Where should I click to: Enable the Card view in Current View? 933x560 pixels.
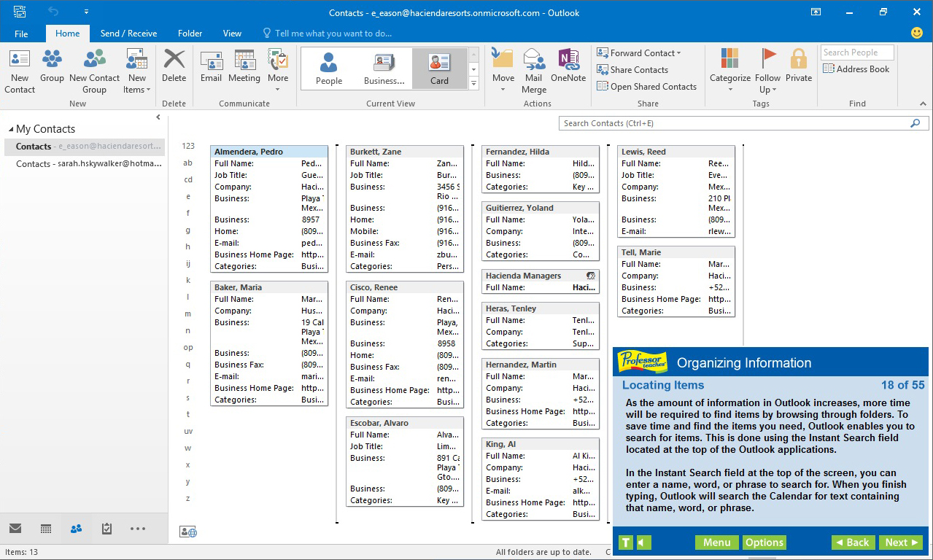[439, 68]
